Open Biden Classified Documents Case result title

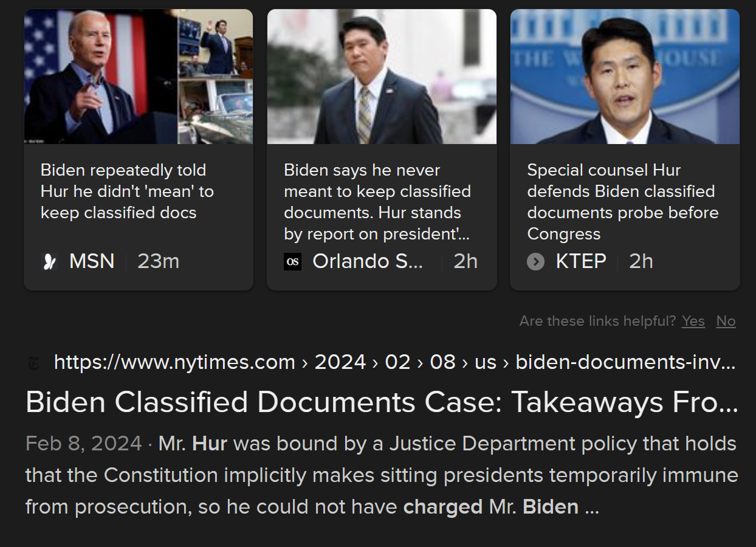click(x=382, y=402)
